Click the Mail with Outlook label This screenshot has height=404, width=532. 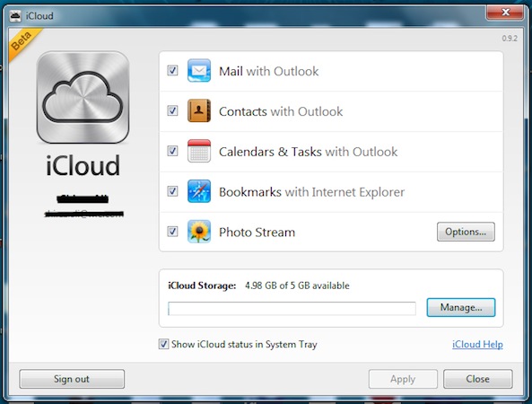click(269, 71)
